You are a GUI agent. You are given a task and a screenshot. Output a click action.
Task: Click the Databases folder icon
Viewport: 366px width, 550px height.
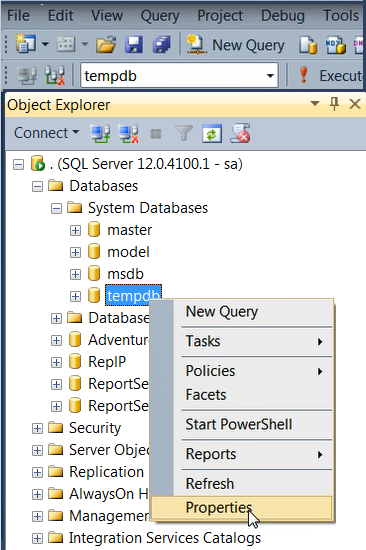pos(55,186)
